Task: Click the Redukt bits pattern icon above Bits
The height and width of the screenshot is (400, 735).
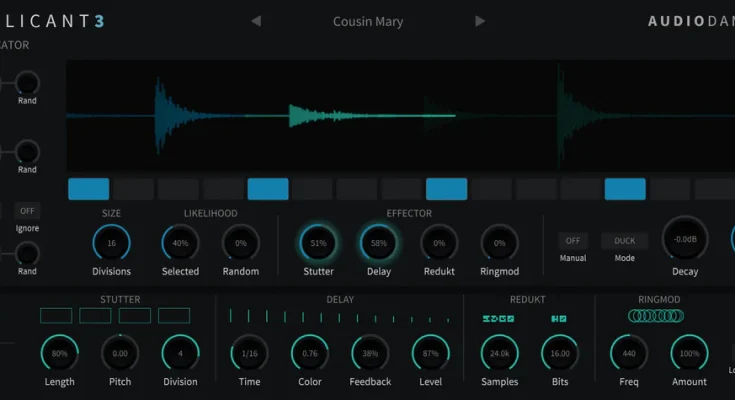Action: pos(559,318)
